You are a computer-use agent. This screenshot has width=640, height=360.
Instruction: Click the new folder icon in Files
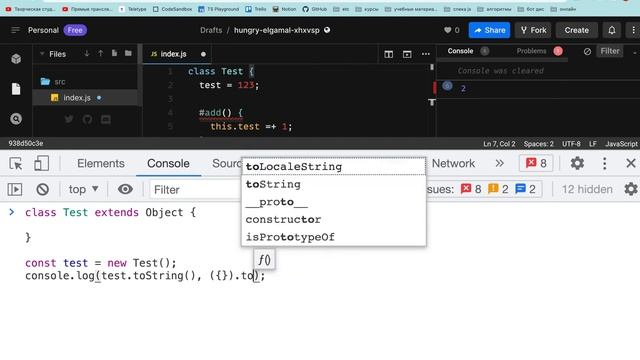(x=128, y=53)
